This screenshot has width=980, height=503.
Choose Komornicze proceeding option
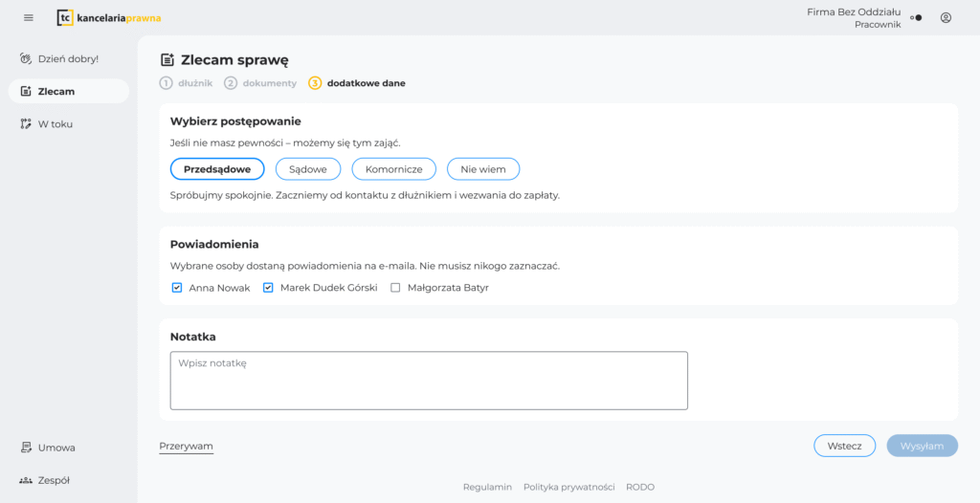click(393, 169)
